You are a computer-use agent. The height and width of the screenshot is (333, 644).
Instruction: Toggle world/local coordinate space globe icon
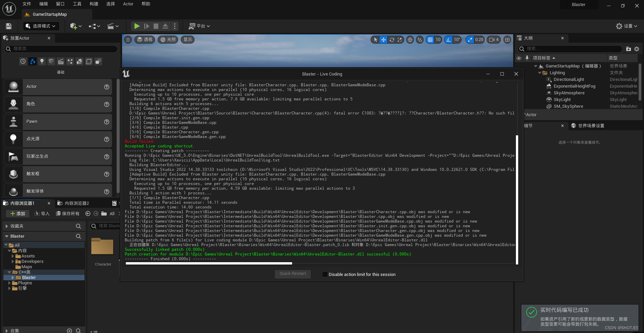point(410,40)
